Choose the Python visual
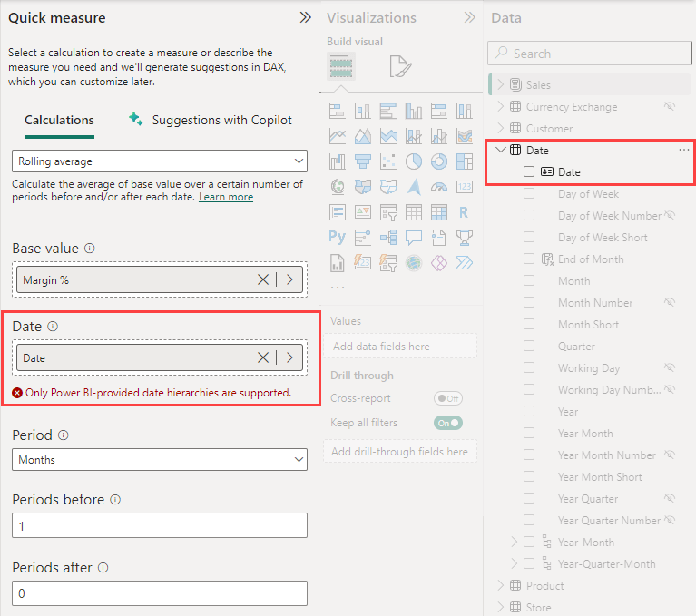Screen dimensions: 696x616 pos(338,238)
